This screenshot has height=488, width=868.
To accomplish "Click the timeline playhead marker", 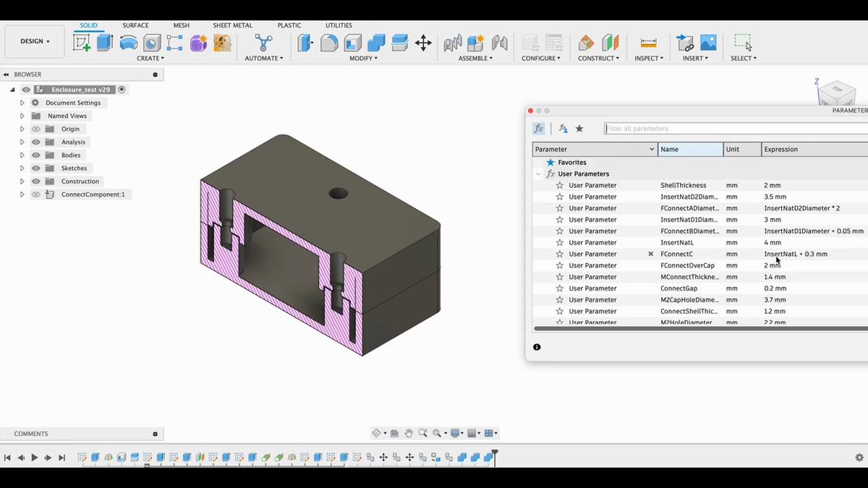I will click(495, 455).
